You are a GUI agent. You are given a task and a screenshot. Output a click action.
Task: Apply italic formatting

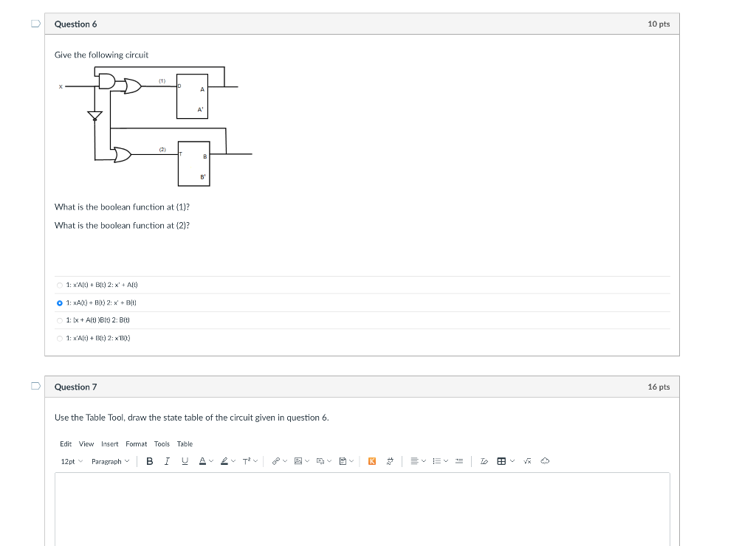point(167,461)
